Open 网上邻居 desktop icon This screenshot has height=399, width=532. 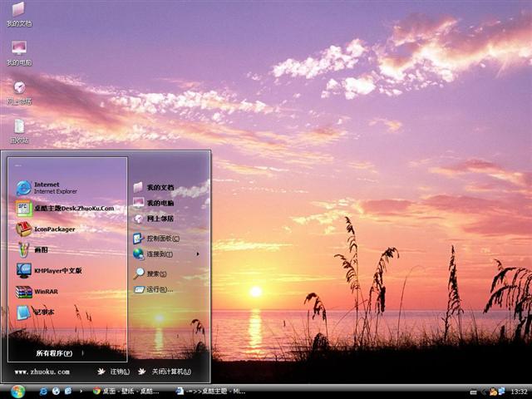point(18,90)
